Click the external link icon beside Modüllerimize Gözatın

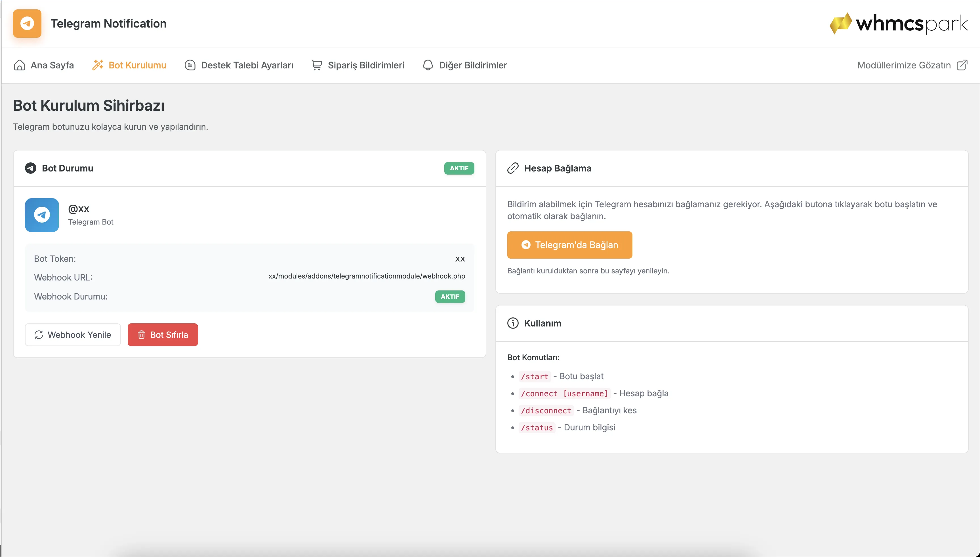coord(962,65)
